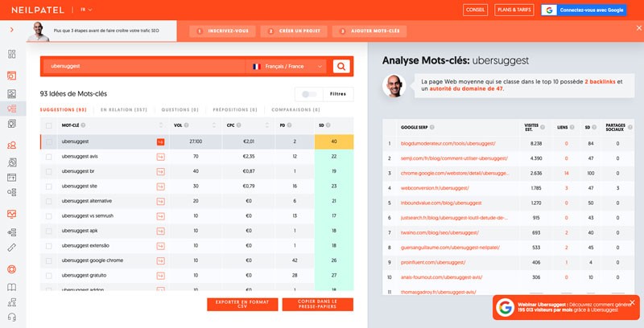Screen dimensions: 644x328
Task: Click the info icon next to VOL
Action: 187,125
